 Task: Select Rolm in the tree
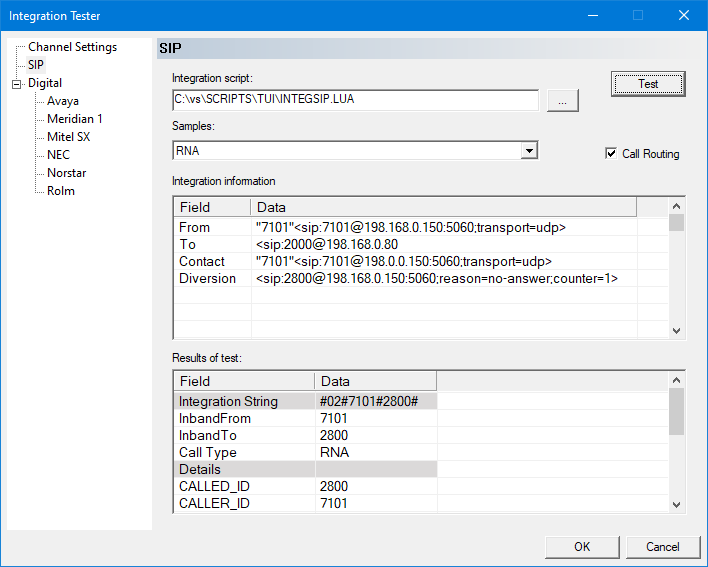click(61, 191)
